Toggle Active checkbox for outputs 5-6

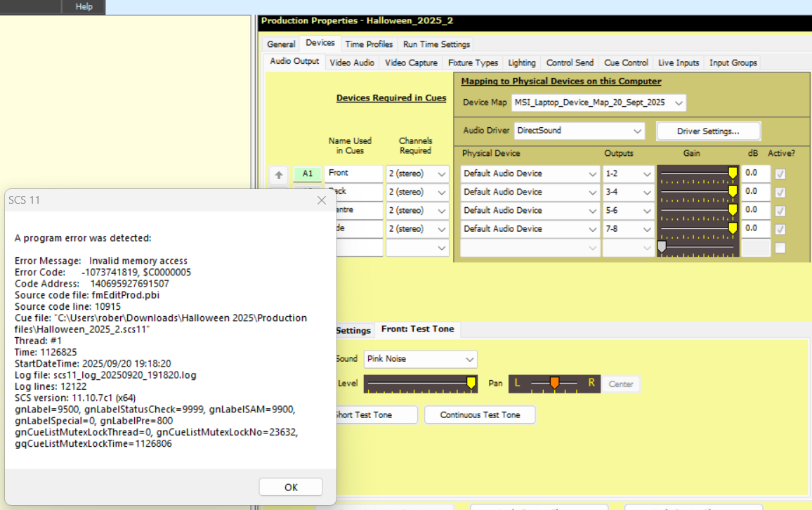780,210
